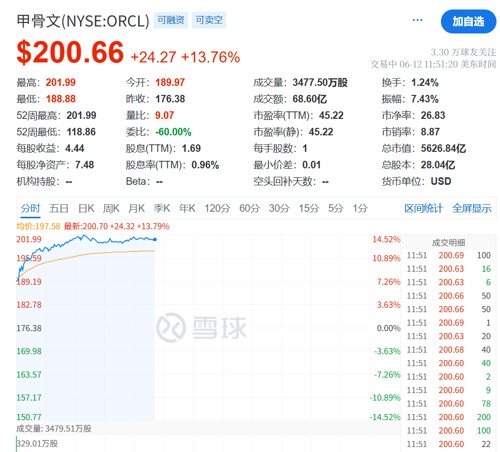Click the 200.68 trade row with volume 40
The height and width of the screenshot is (452, 500).
(449, 350)
